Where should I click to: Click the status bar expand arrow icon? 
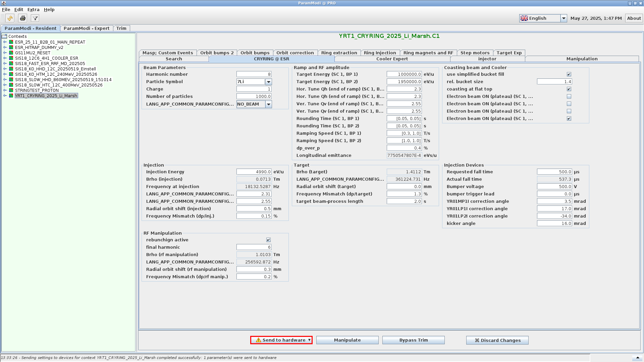coord(638,358)
